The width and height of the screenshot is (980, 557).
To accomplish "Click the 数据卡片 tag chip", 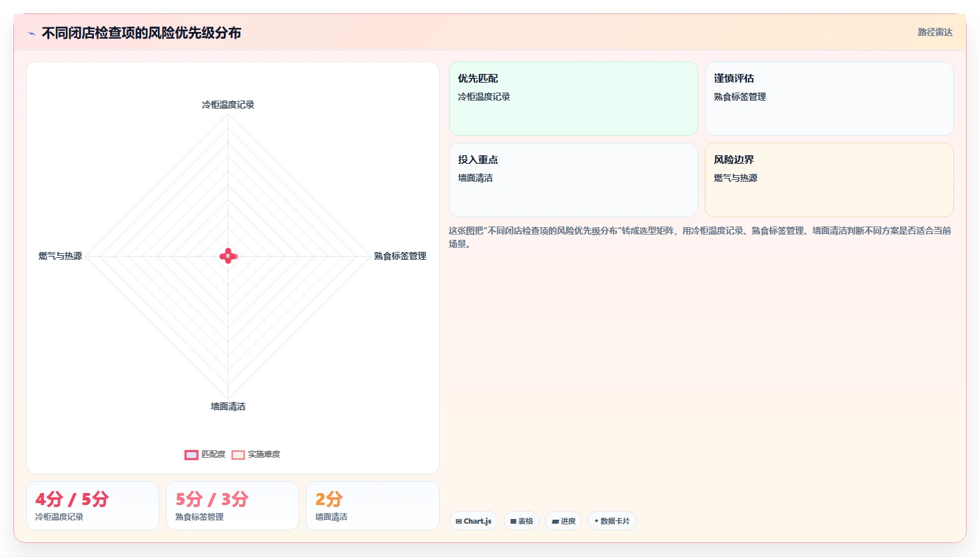I will pyautogui.click(x=612, y=521).
